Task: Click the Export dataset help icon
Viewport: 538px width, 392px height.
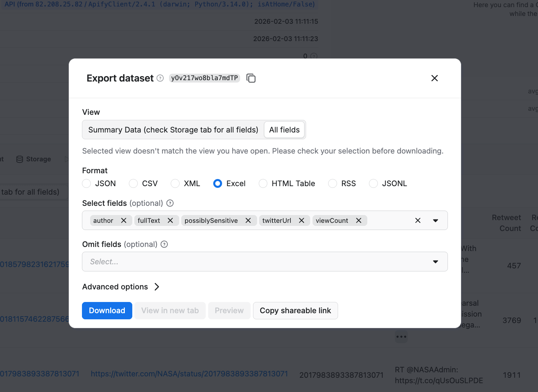Action: coord(160,78)
